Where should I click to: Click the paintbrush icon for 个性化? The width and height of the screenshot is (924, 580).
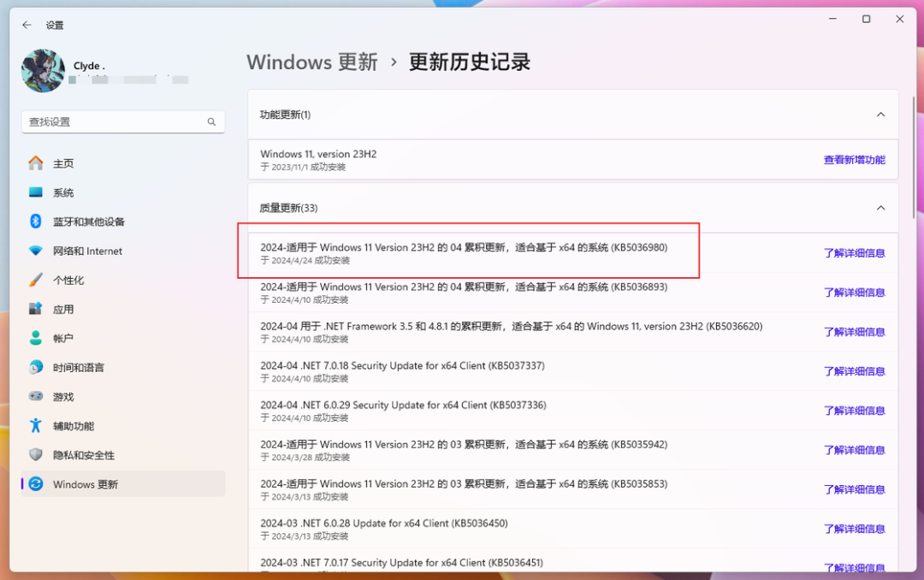(36, 280)
